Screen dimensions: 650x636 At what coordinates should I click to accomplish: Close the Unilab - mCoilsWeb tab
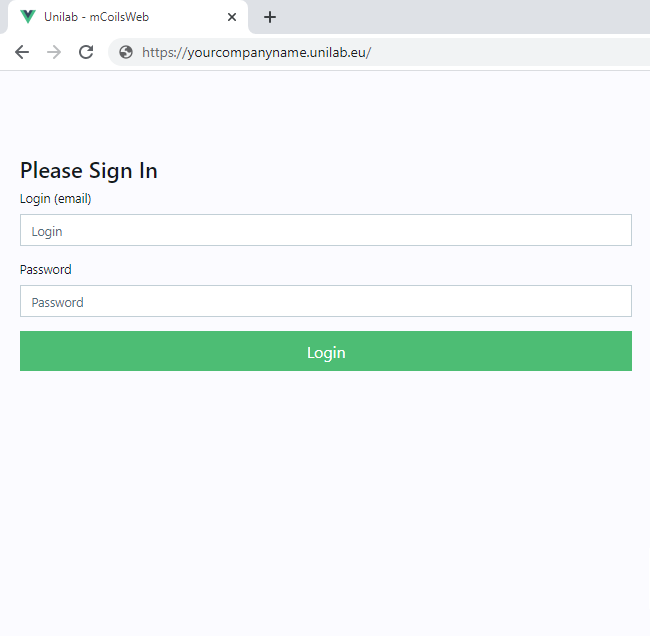232,17
